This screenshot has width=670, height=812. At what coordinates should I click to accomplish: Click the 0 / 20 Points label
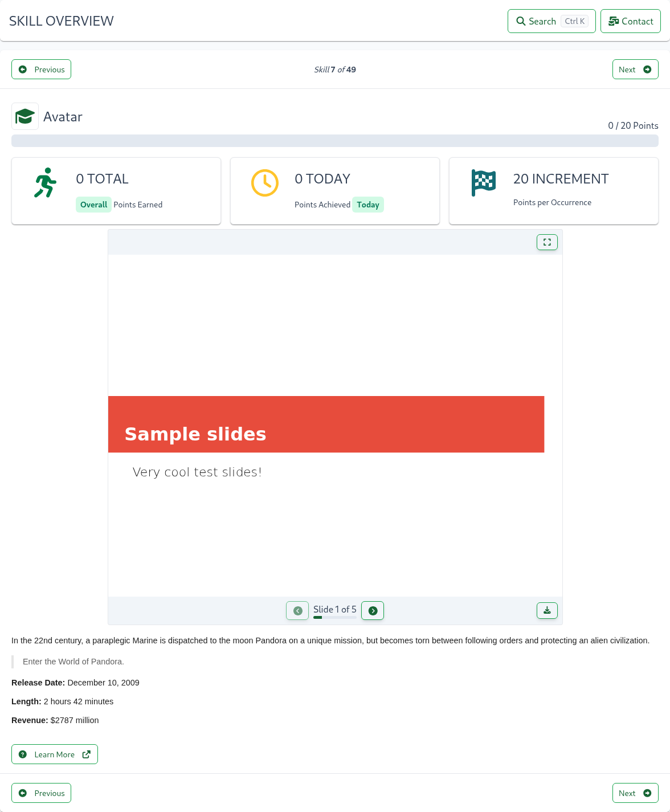633,125
